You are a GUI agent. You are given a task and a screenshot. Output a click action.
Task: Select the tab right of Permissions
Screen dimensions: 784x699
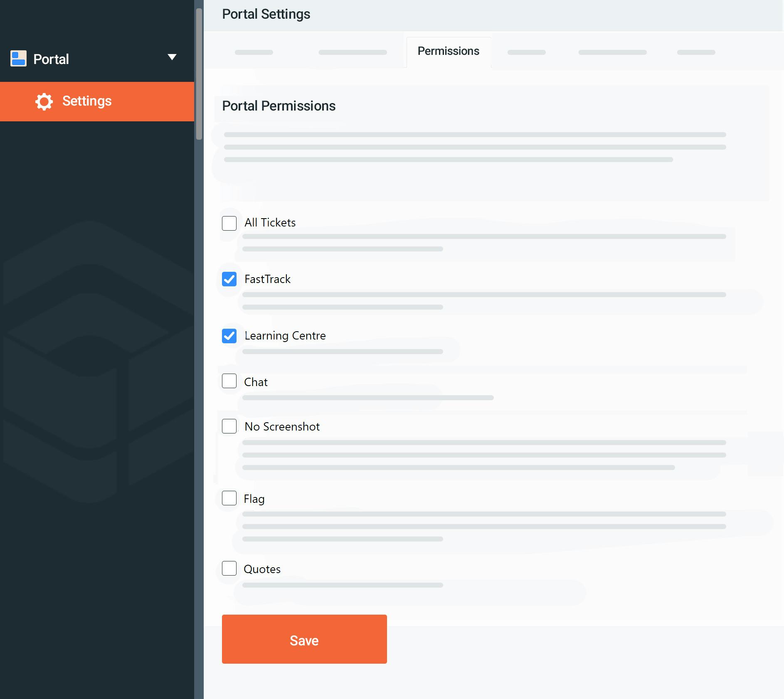point(527,52)
